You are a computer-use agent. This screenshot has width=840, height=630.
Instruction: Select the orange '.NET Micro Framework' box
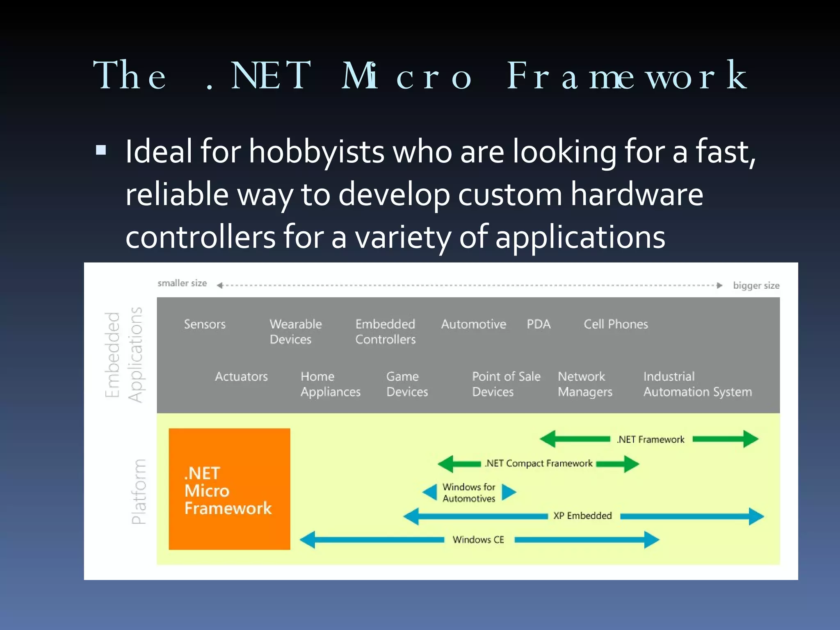click(229, 489)
